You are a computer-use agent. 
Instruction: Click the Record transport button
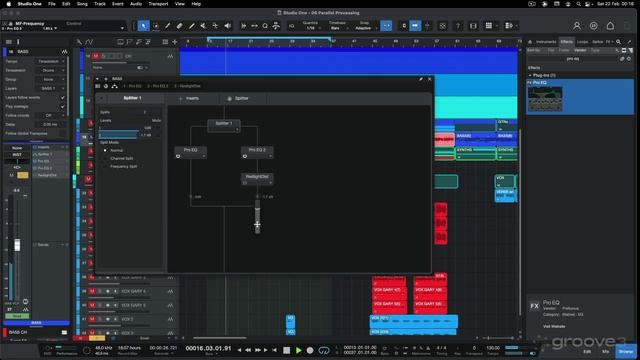310,350
